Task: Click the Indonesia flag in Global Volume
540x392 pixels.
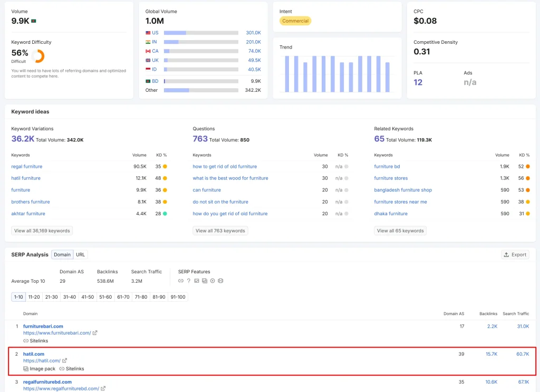Action: pyautogui.click(x=148, y=69)
